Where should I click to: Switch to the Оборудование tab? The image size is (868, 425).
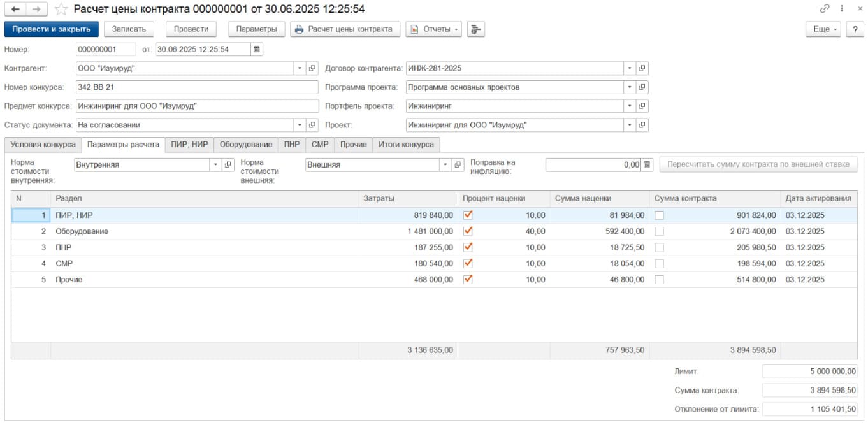(246, 145)
